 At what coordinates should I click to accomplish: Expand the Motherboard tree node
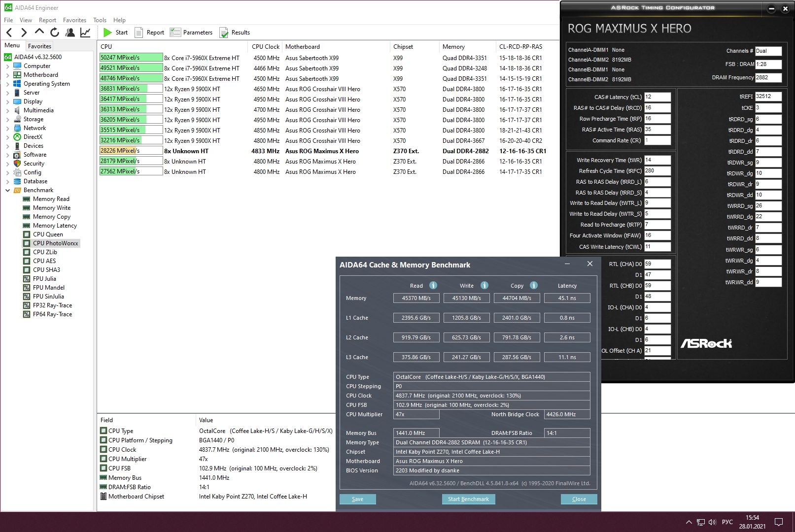point(7,75)
